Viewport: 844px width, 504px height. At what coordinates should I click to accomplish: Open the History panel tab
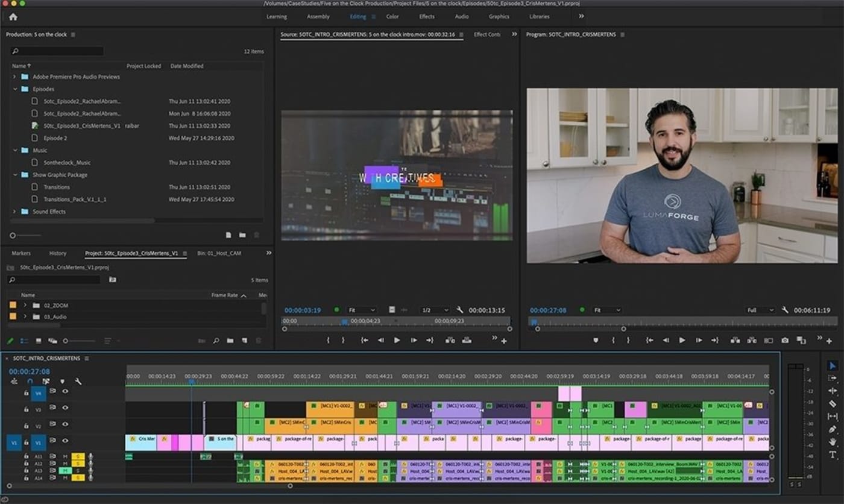58,253
